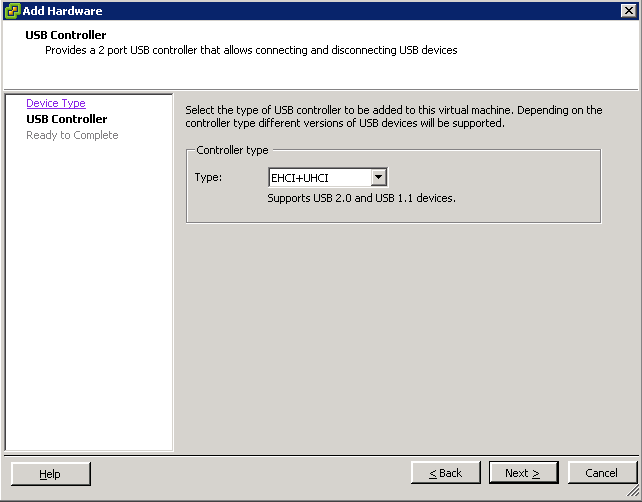Click the Help button
642x502 pixels.
(x=51, y=474)
